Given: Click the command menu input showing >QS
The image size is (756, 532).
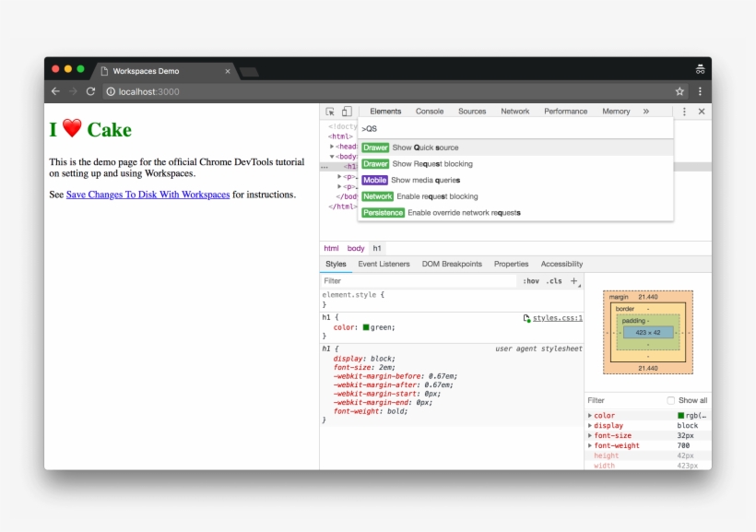Looking at the screenshot, I should [x=515, y=129].
